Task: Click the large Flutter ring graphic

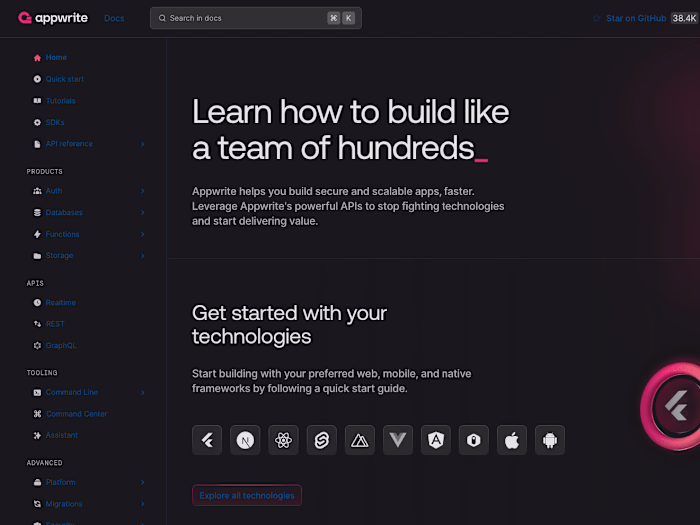Action: (671, 406)
